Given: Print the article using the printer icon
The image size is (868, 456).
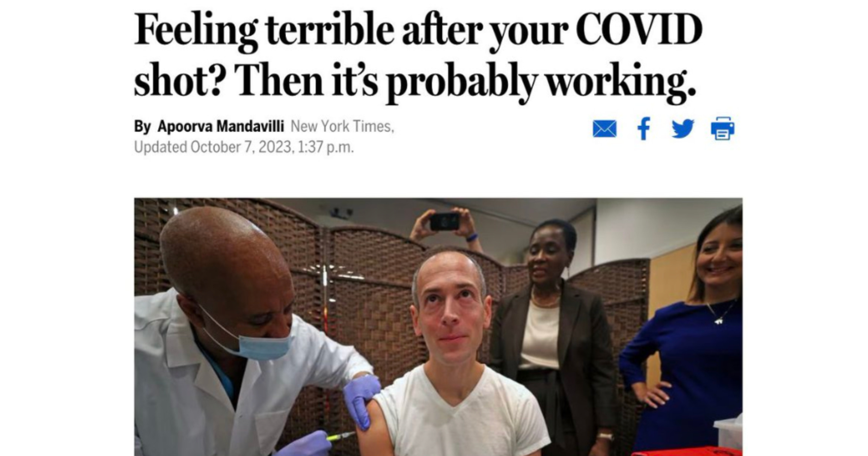Looking at the screenshot, I should pyautogui.click(x=723, y=128).
